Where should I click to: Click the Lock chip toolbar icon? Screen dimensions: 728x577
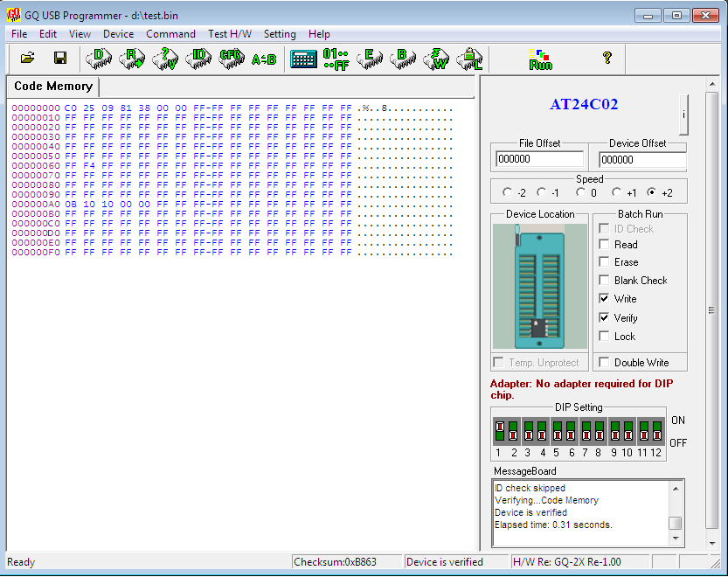point(469,59)
